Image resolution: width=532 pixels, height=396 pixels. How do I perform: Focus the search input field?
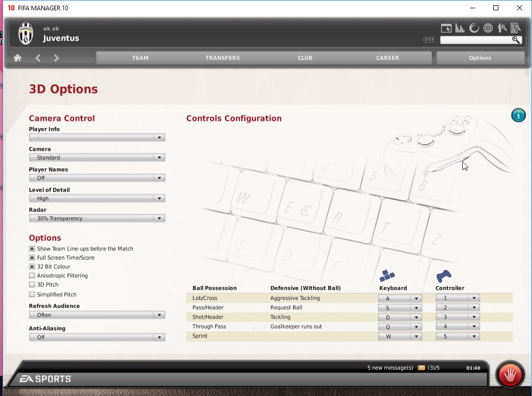pyautogui.click(x=476, y=40)
